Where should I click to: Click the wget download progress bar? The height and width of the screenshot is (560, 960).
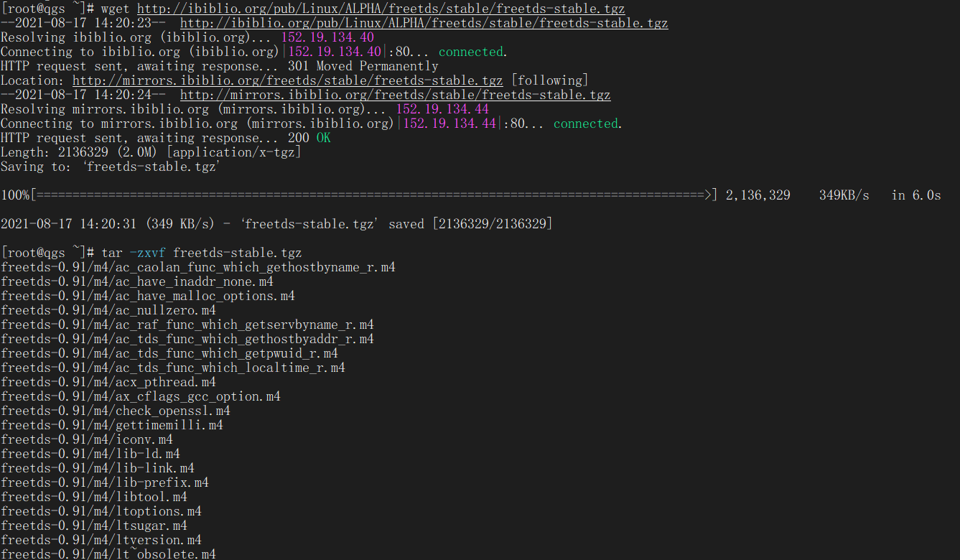[x=373, y=195]
